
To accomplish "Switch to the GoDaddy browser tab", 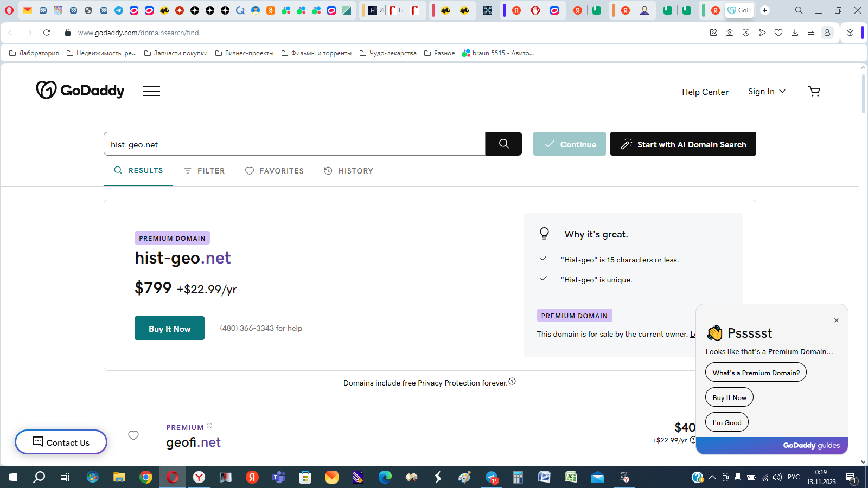I will point(739,10).
